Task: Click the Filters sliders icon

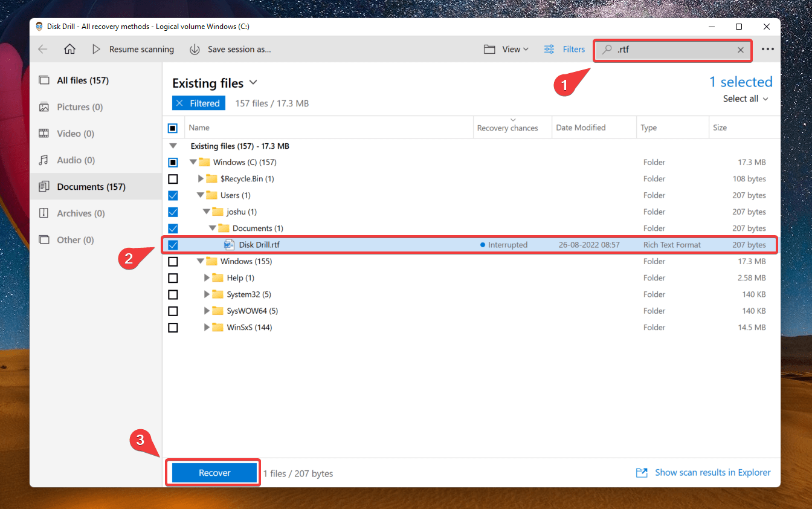Action: (x=549, y=50)
